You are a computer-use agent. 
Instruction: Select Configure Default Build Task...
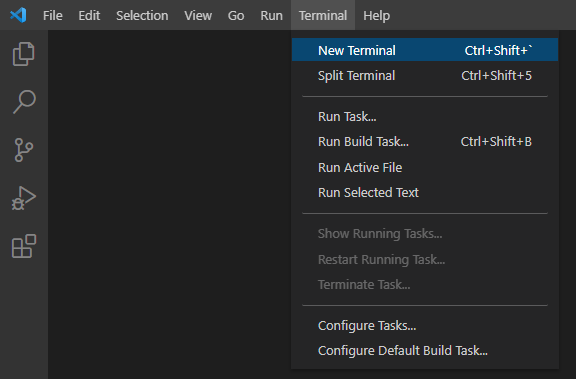point(425,351)
